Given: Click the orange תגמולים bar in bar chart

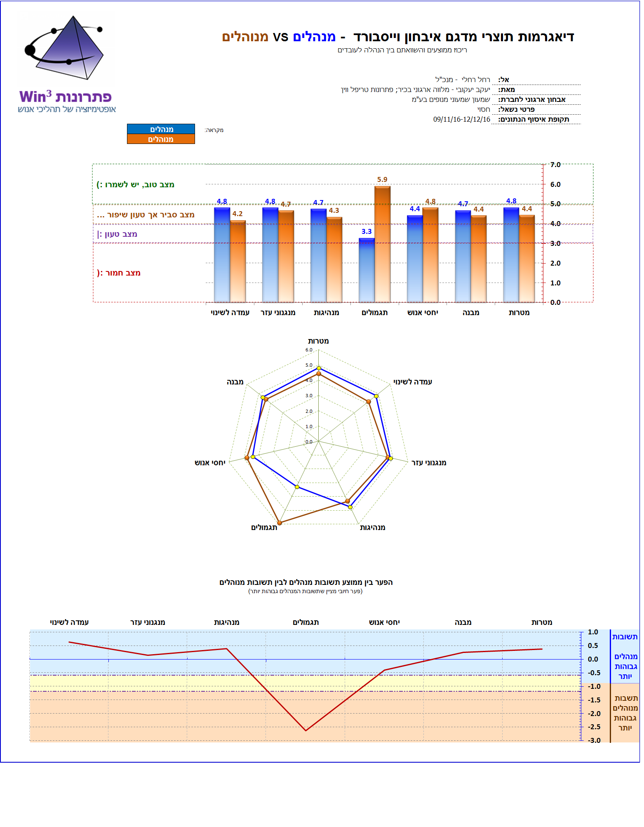Looking at the screenshot, I should point(382,244).
